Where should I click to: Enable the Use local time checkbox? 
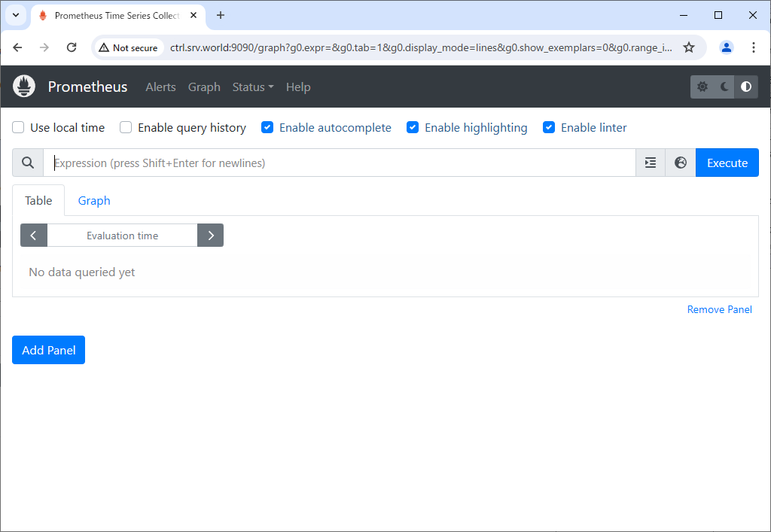click(x=19, y=128)
